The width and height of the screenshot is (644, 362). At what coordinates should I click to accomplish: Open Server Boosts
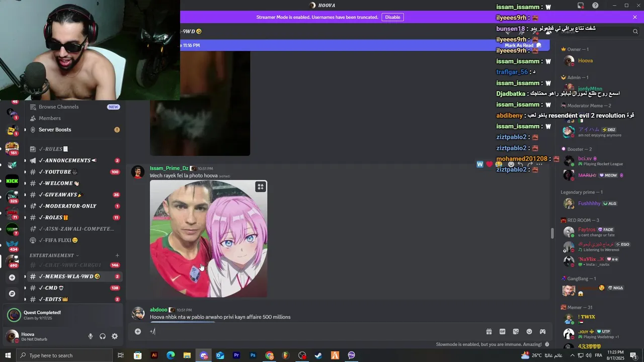point(74,130)
